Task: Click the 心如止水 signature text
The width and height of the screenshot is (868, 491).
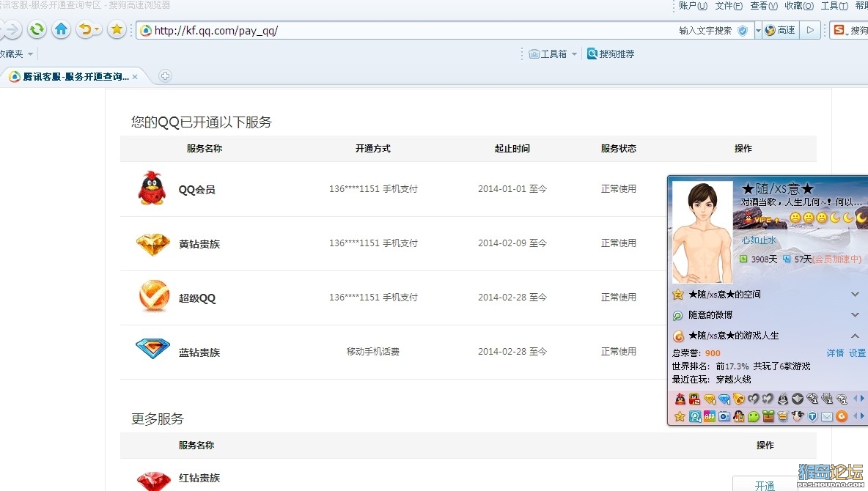Action: click(759, 240)
